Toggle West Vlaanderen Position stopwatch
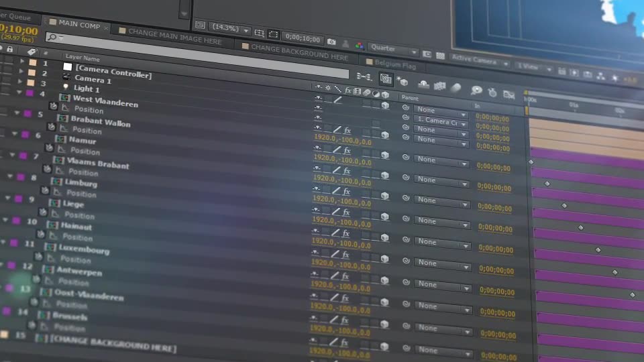 pos(53,106)
